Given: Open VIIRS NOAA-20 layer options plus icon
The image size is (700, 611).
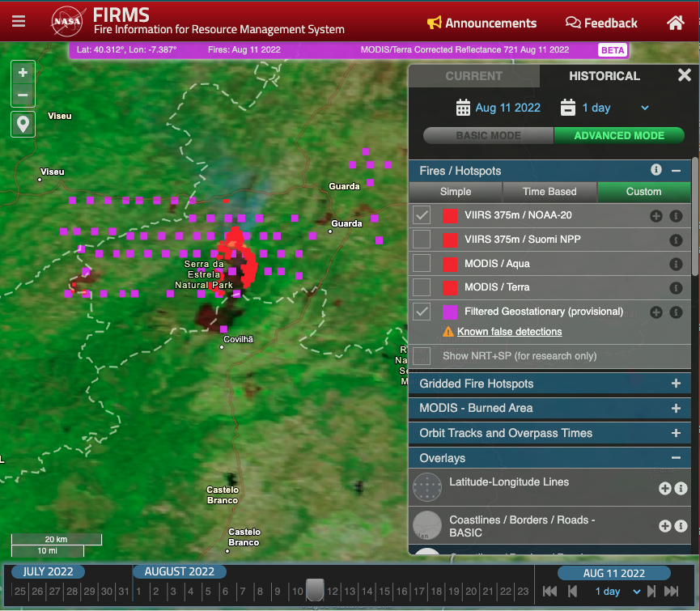Looking at the screenshot, I should point(655,216).
